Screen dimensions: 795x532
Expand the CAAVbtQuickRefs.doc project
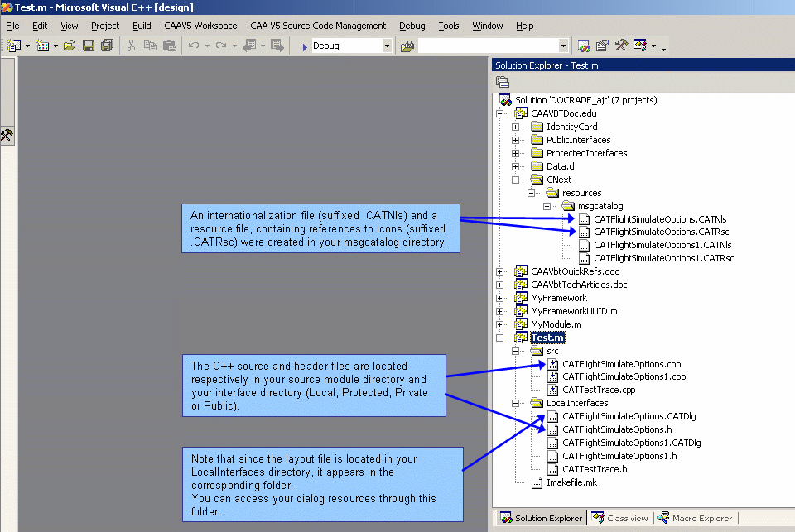pyautogui.click(x=500, y=271)
